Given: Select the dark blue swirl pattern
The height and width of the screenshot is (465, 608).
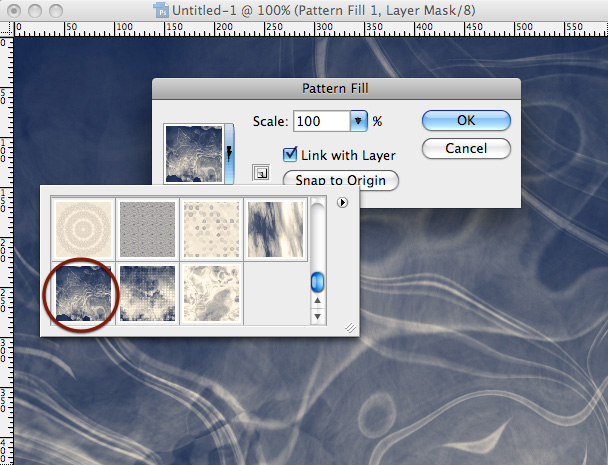Looking at the screenshot, I should (x=83, y=293).
